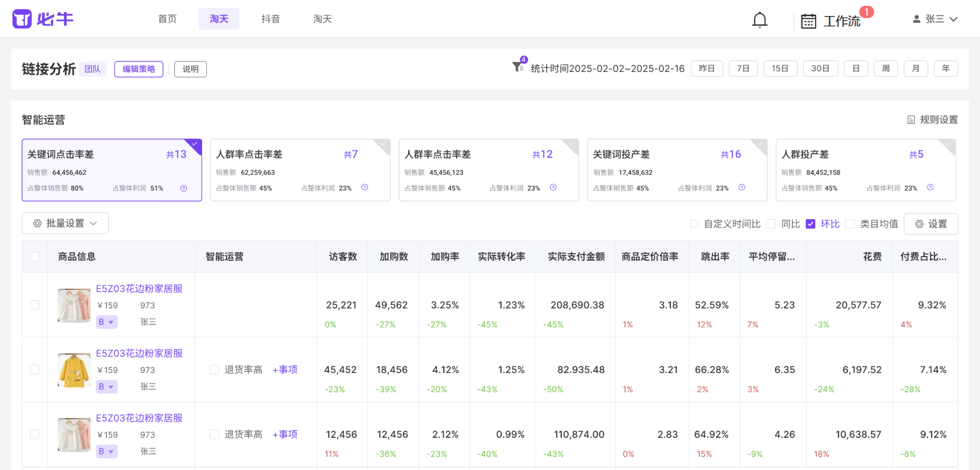Click the notification bell icon
This screenshot has height=470, width=980.
tap(759, 20)
